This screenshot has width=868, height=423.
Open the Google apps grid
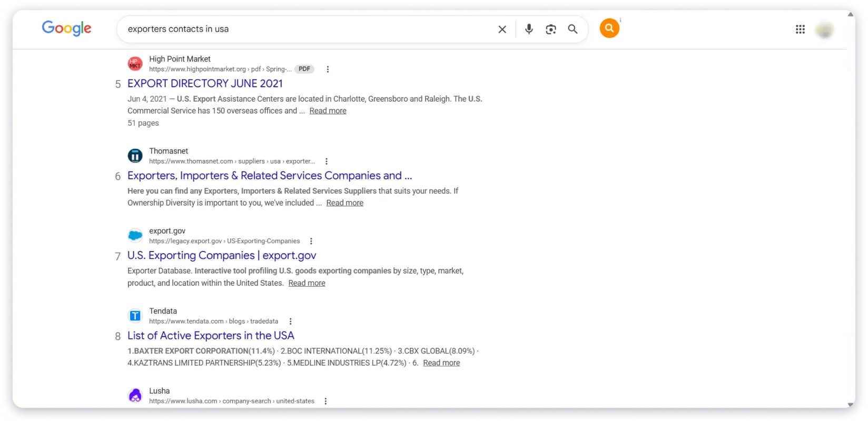[x=800, y=29]
